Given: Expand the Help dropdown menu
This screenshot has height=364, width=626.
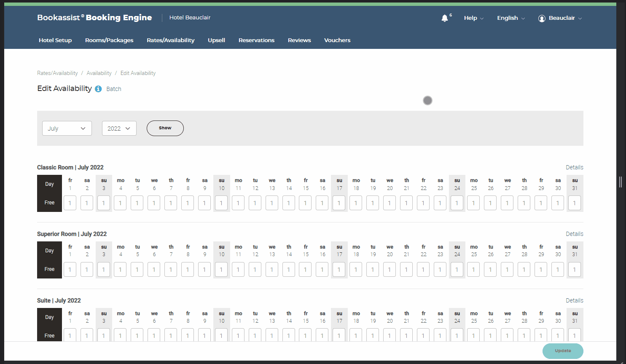Looking at the screenshot, I should (473, 18).
